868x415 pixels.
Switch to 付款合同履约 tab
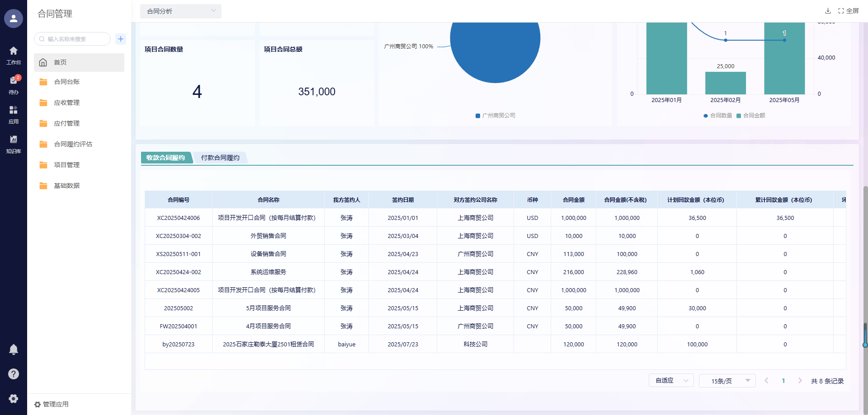tap(220, 158)
